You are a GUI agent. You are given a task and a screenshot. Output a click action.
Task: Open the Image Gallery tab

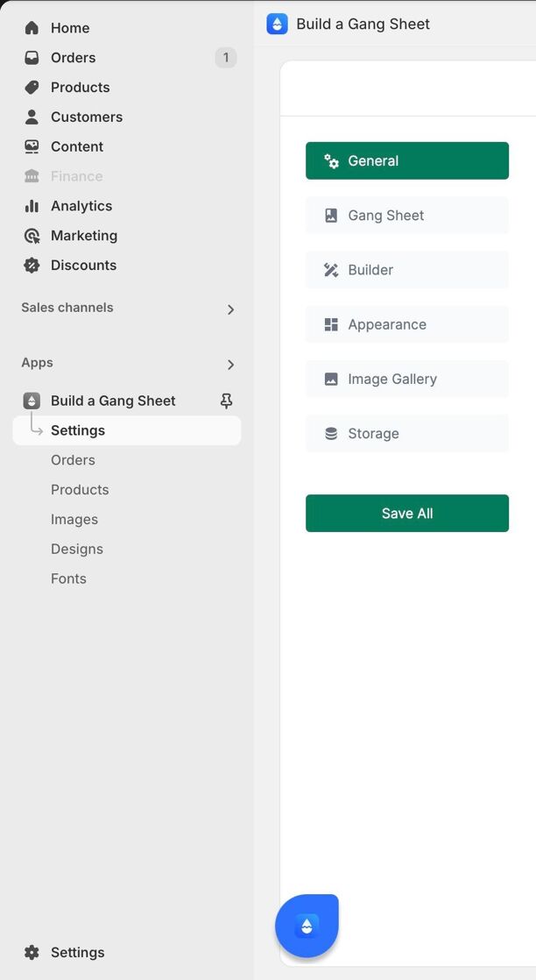407,379
